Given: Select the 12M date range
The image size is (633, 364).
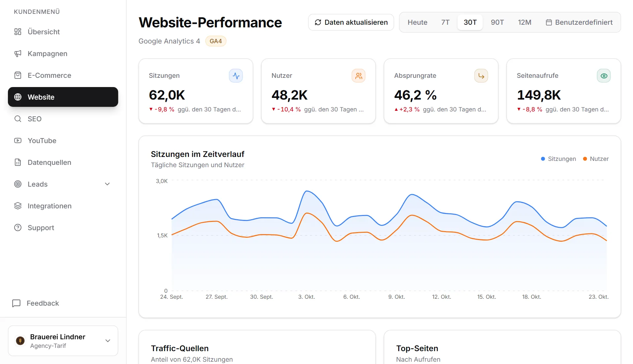Looking at the screenshot, I should tap(525, 22).
